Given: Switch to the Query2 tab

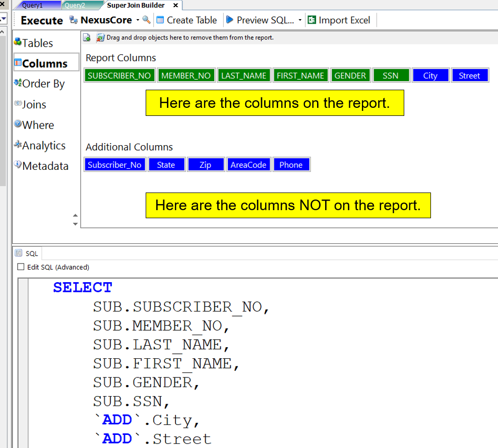Looking at the screenshot, I should coord(75,6).
